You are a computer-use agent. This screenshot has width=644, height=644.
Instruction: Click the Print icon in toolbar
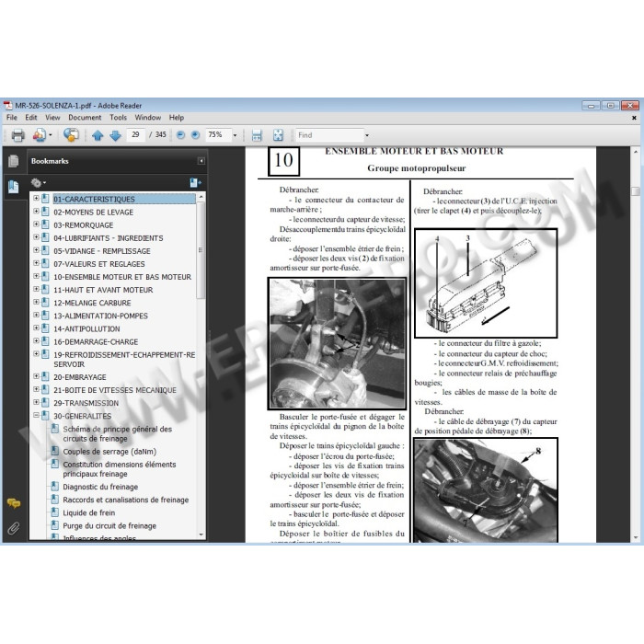[17, 135]
